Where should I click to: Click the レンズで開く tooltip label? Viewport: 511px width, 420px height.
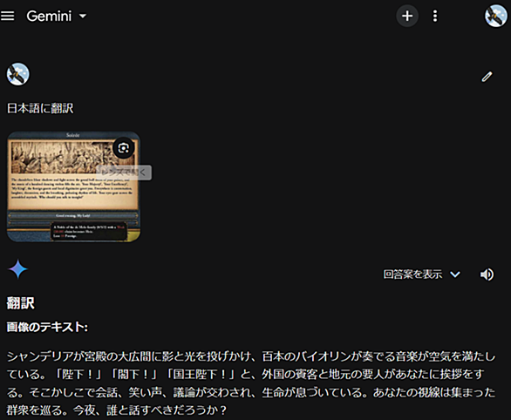click(x=124, y=173)
